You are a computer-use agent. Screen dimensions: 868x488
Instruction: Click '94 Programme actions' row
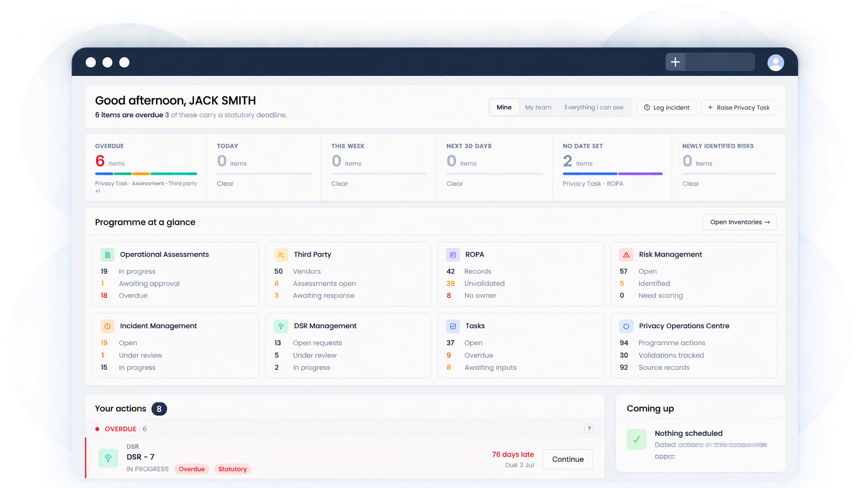pyautogui.click(x=662, y=343)
